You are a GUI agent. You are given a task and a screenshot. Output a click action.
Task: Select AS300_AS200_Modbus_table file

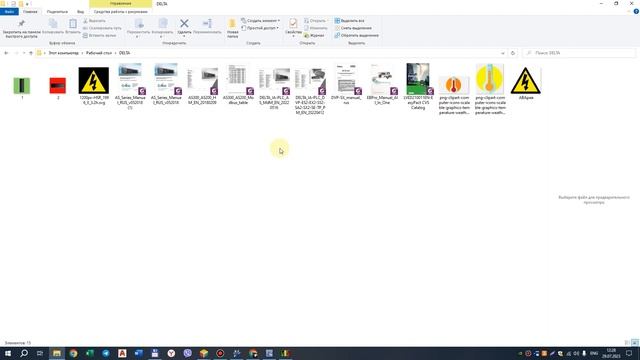click(238, 84)
